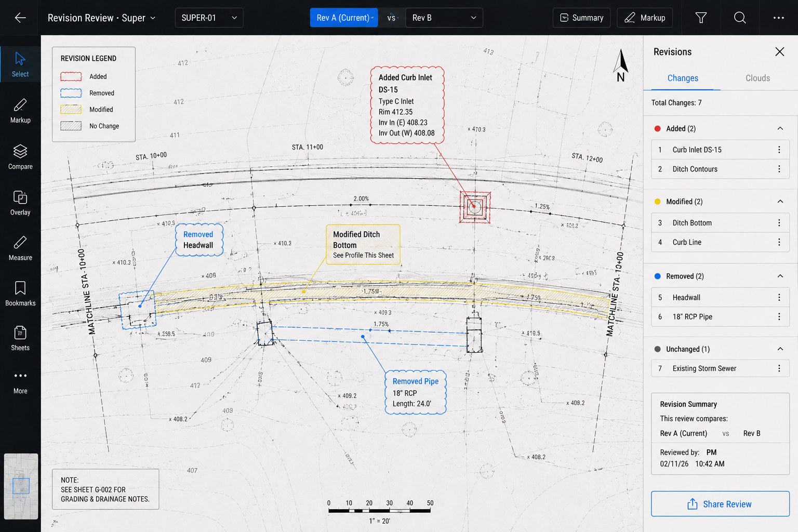
Task: Activate the Select tool
Action: coord(20,64)
